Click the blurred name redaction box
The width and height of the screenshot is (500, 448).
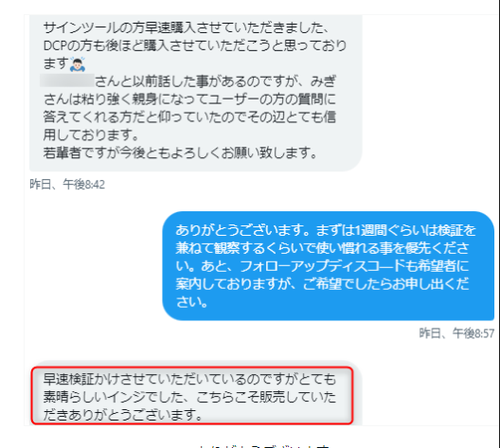click(x=67, y=81)
